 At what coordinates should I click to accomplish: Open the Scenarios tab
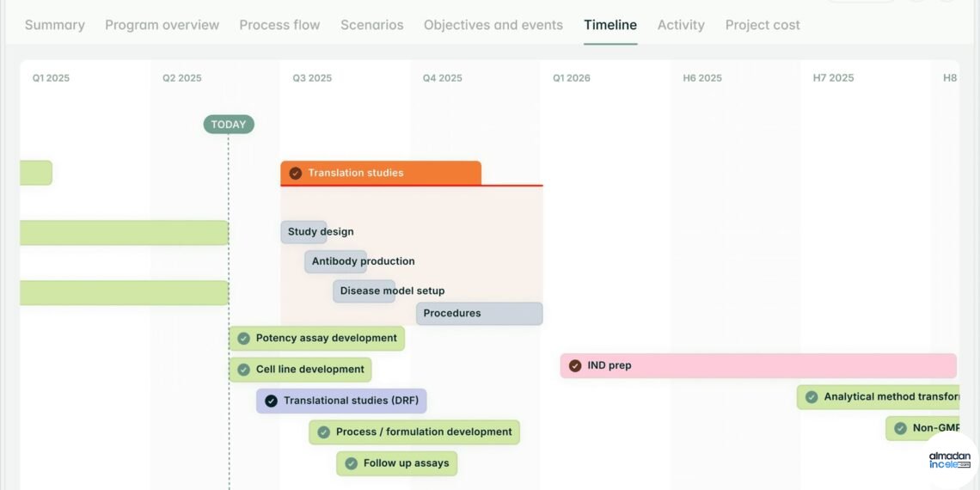tap(372, 25)
